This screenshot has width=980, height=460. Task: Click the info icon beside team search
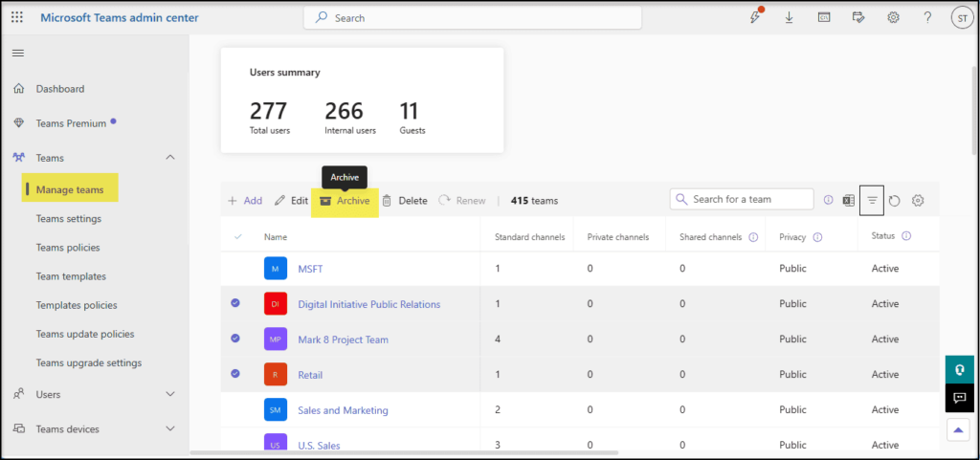click(x=828, y=200)
